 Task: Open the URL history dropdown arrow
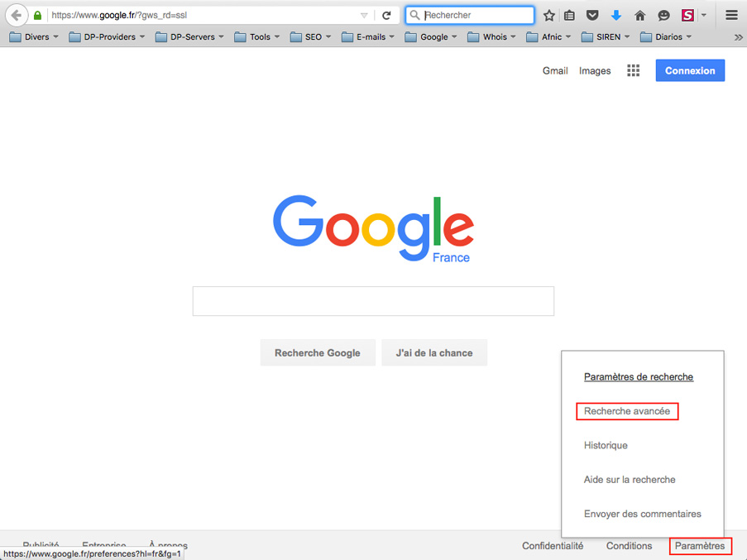click(364, 15)
